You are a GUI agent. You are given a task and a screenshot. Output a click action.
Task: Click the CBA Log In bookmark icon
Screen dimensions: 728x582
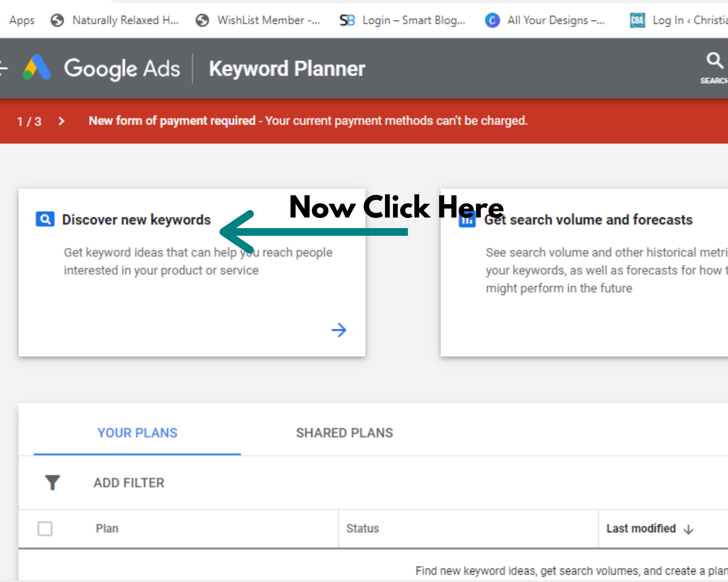pos(637,20)
